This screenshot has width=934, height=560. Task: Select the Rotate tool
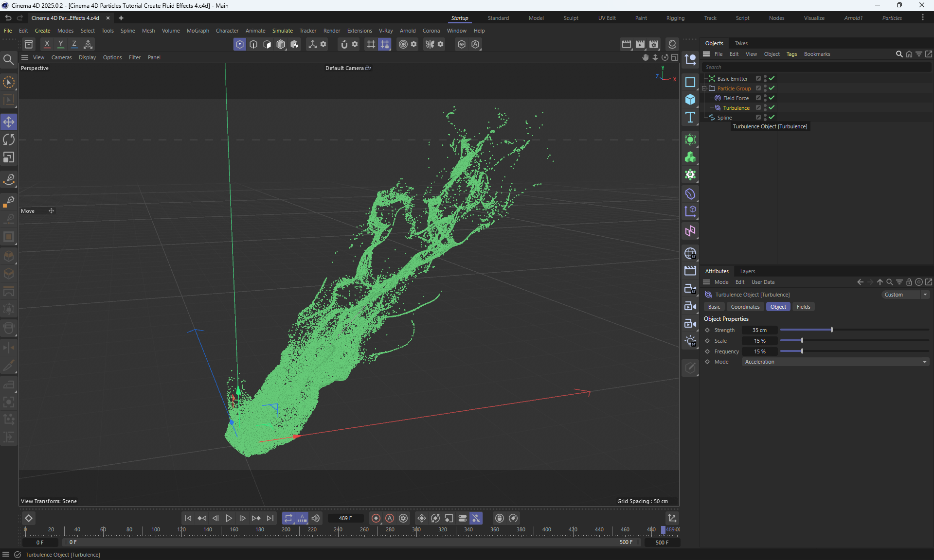(9, 140)
